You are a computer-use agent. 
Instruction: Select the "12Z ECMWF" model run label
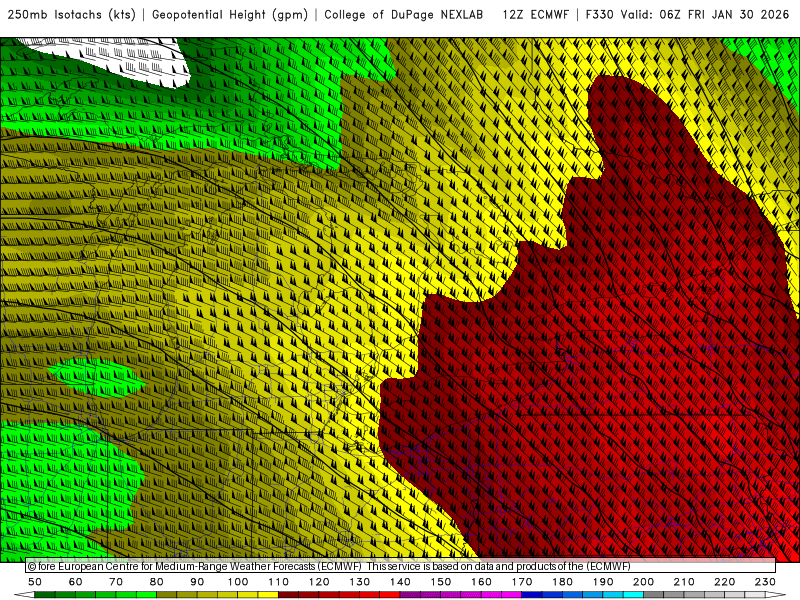pos(535,15)
